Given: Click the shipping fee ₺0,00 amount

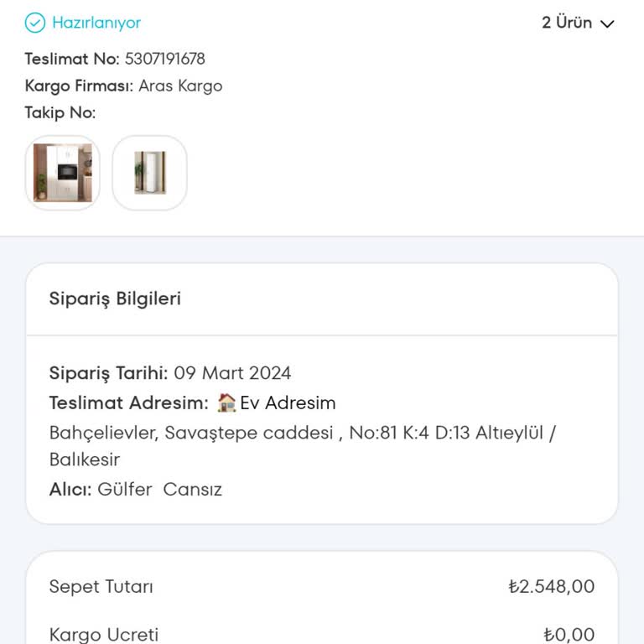Looking at the screenshot, I should pos(569,635).
